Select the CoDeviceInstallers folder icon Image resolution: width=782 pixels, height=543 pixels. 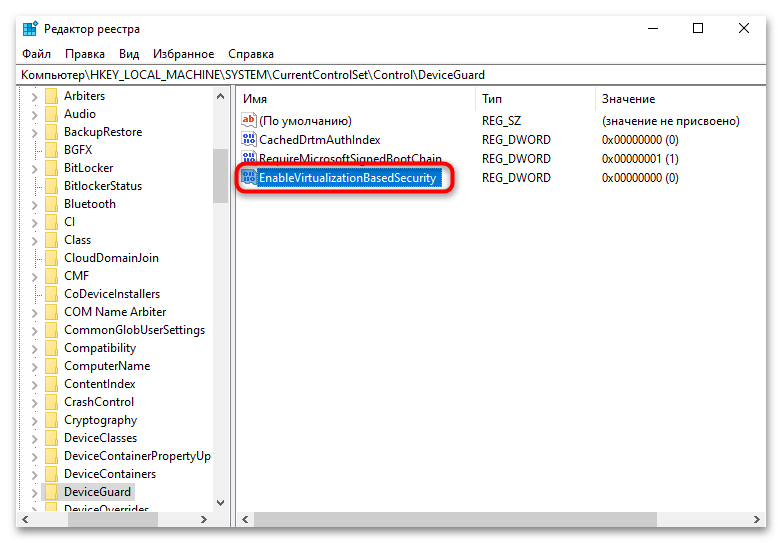[51, 294]
